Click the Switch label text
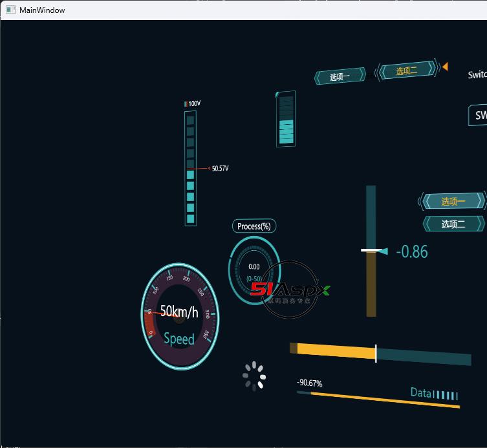The image size is (487, 448). point(477,75)
